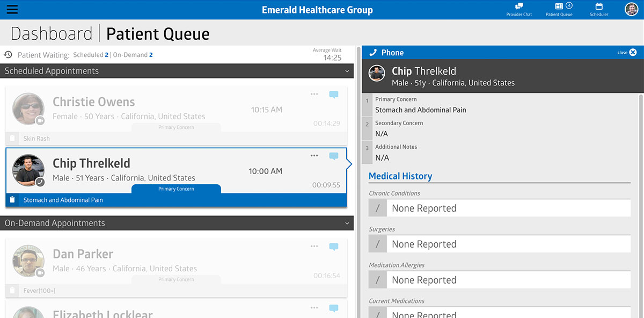This screenshot has width=644, height=318.
Task: Click the user profile avatar
Action: 631,9
